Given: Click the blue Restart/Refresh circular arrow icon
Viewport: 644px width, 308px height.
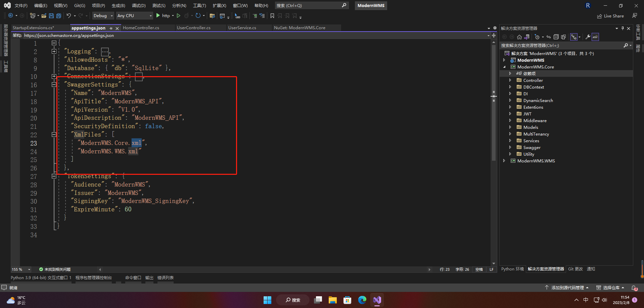Looking at the screenshot, I should (198, 16).
